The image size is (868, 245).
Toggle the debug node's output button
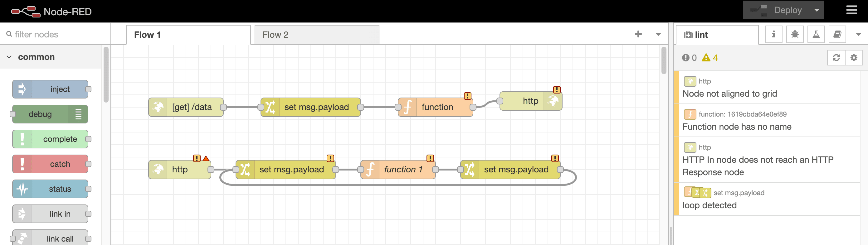coord(78,114)
